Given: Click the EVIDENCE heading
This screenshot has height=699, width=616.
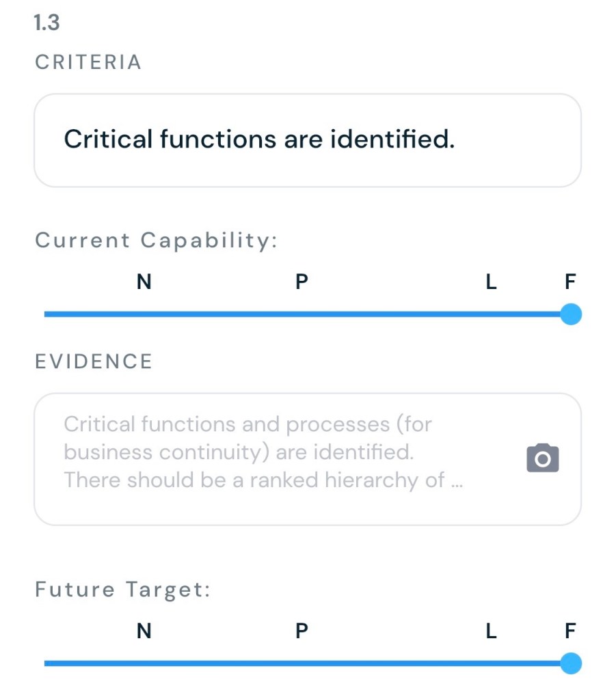Looking at the screenshot, I should [94, 361].
